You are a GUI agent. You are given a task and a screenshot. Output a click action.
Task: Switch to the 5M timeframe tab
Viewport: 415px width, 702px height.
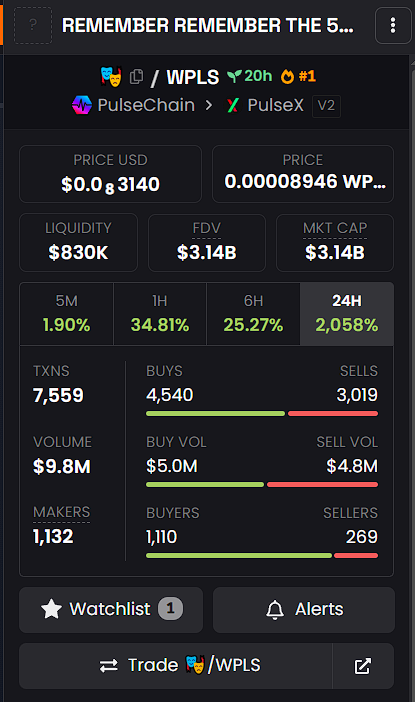[x=66, y=314]
